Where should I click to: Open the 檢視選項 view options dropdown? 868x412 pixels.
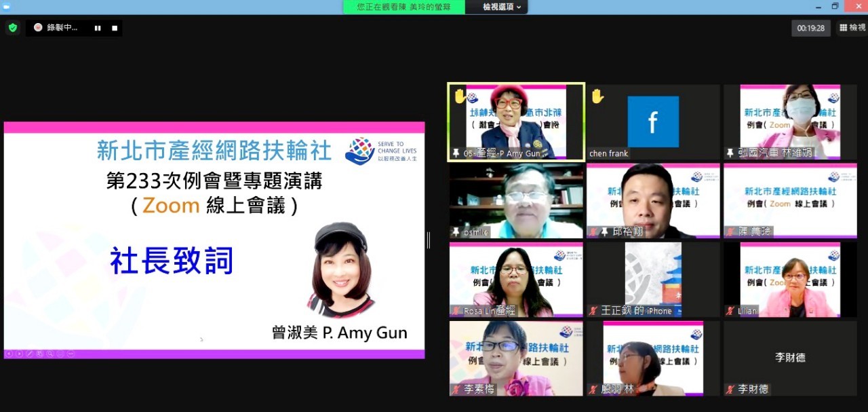[502, 7]
